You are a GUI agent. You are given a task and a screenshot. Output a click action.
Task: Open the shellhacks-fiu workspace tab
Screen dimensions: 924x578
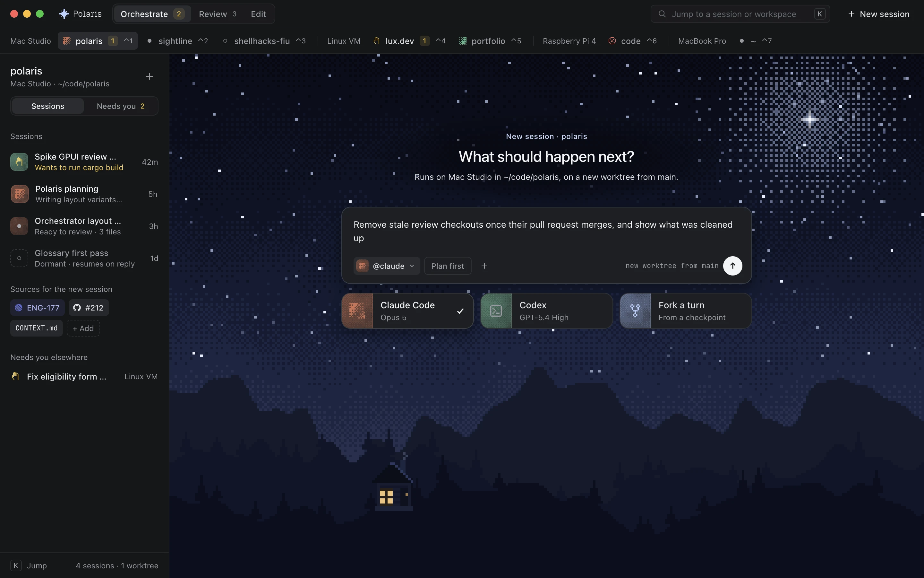pos(264,41)
